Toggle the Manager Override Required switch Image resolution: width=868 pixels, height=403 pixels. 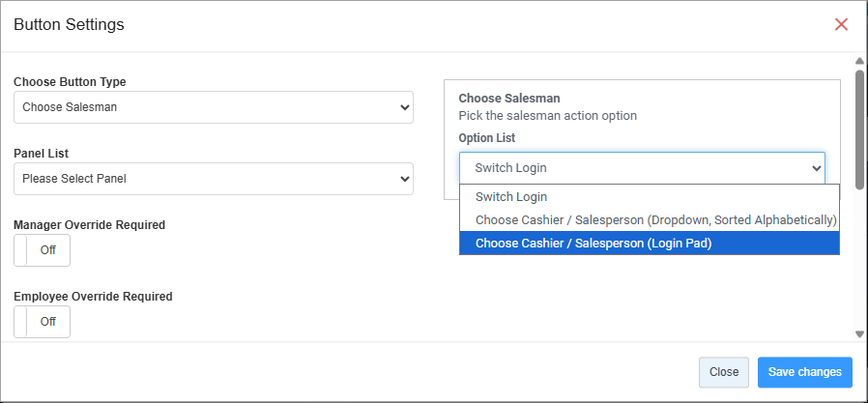click(43, 250)
